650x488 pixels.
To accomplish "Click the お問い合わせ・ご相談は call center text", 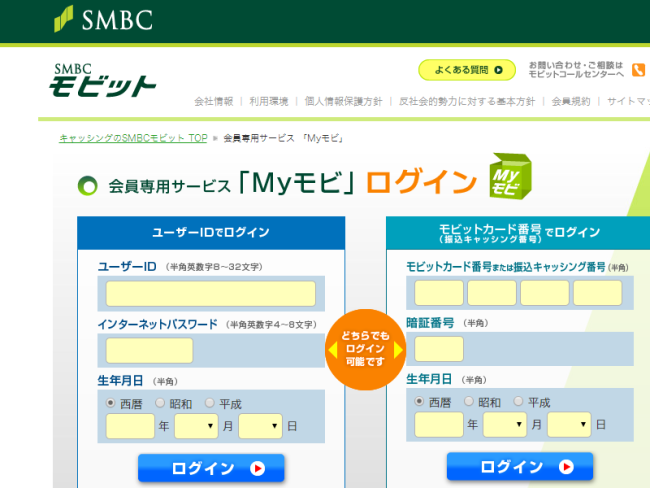I will (576, 70).
